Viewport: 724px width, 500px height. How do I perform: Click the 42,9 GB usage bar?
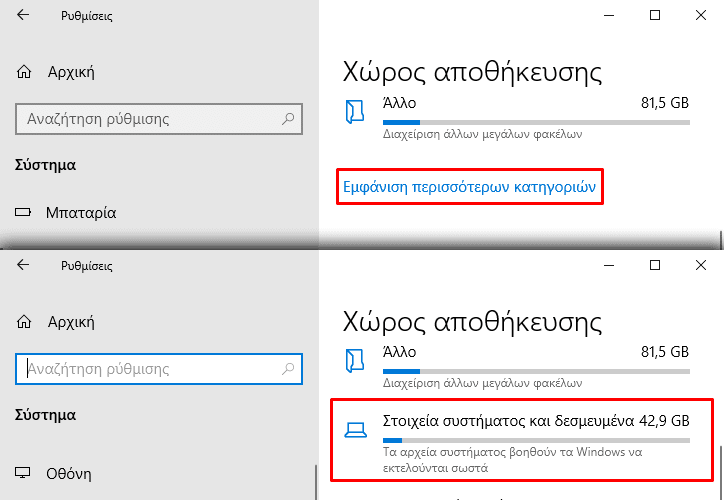pyautogui.click(x=536, y=440)
